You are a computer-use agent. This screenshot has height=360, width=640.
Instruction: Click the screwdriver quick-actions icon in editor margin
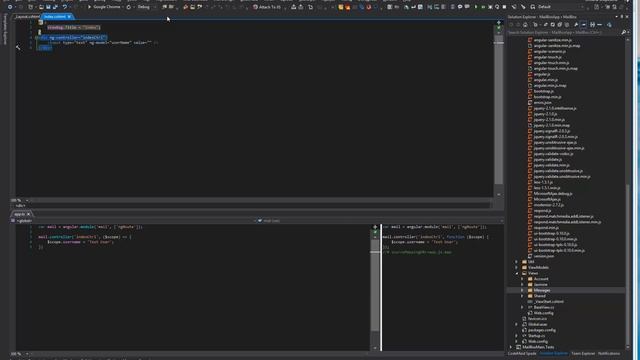point(18,48)
